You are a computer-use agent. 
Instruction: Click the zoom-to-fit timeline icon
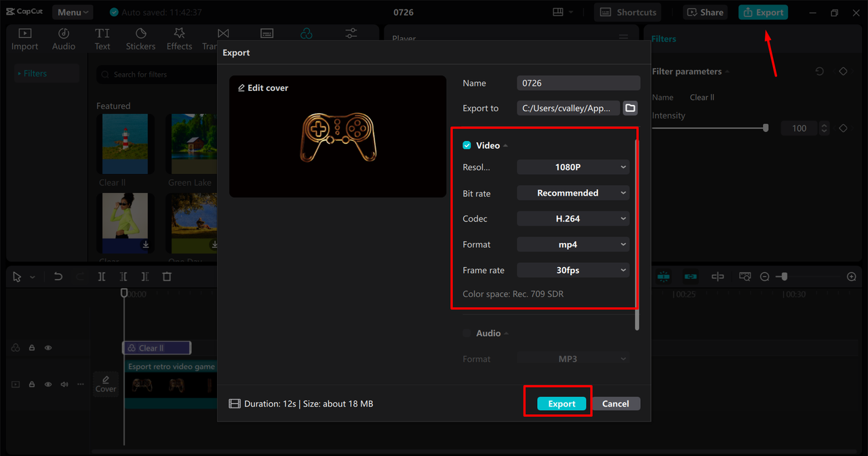coord(745,276)
